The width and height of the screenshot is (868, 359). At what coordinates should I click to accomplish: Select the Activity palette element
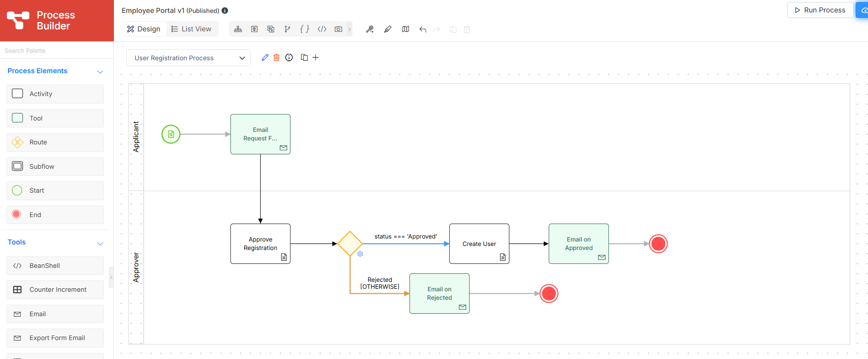point(55,94)
